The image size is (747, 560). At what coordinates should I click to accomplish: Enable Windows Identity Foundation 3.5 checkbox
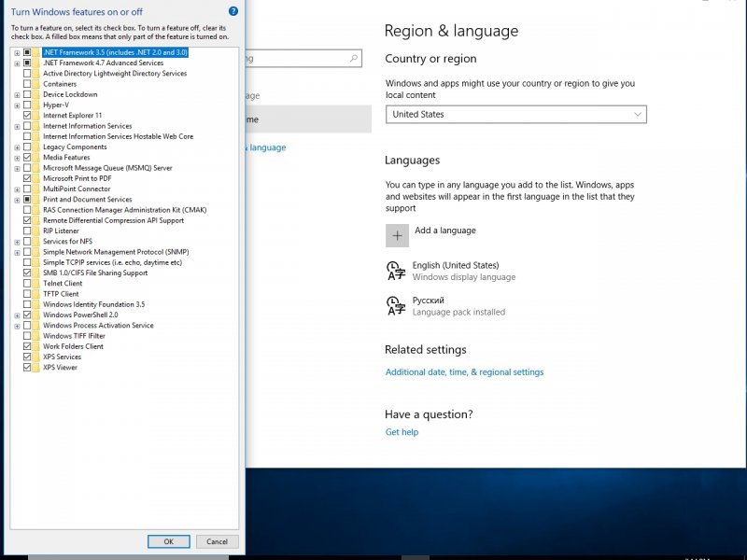point(27,304)
